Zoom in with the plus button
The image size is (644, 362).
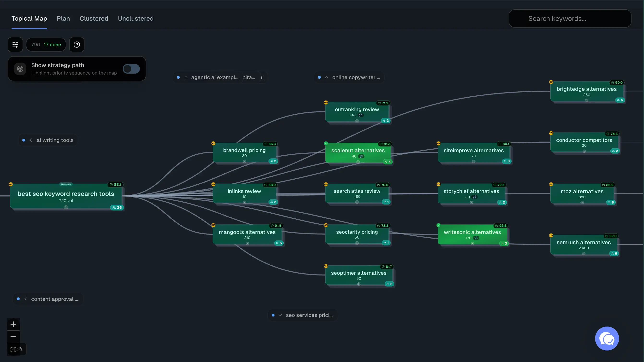[13, 325]
